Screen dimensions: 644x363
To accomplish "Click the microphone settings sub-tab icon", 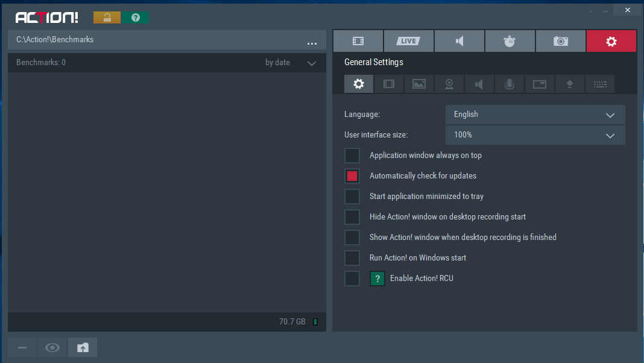I will tap(510, 84).
